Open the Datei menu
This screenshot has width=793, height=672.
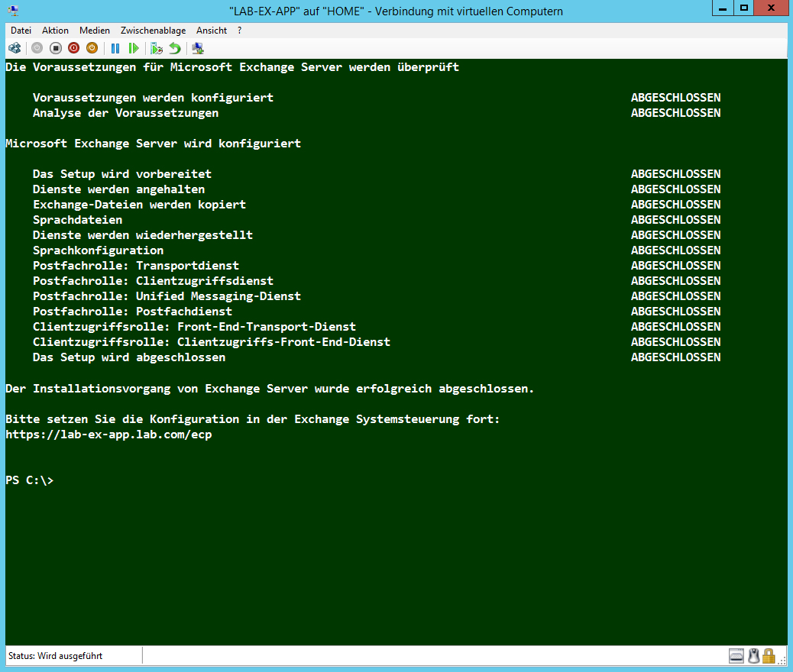21,31
